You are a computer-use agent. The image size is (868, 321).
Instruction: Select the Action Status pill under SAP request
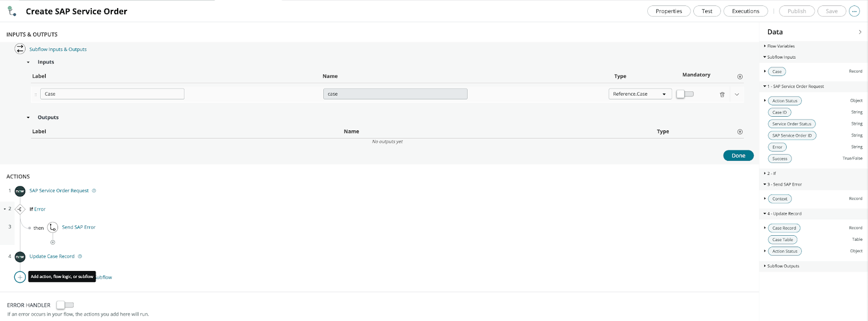coord(784,101)
